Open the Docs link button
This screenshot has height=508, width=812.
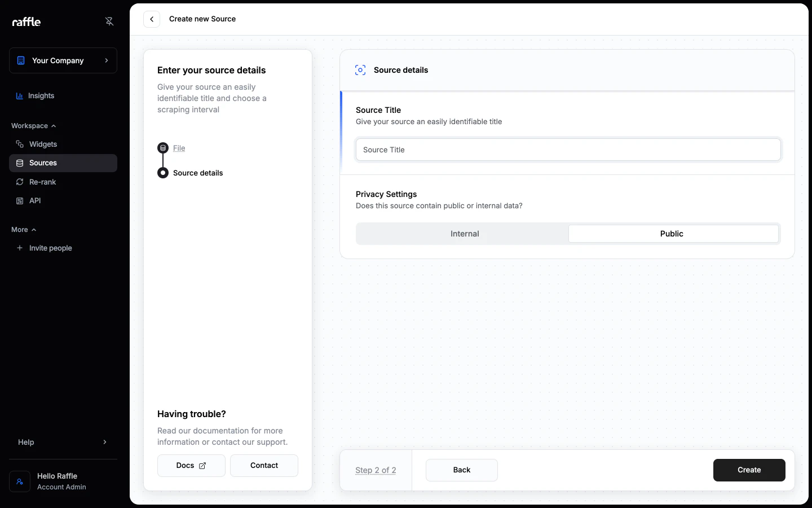click(x=191, y=466)
